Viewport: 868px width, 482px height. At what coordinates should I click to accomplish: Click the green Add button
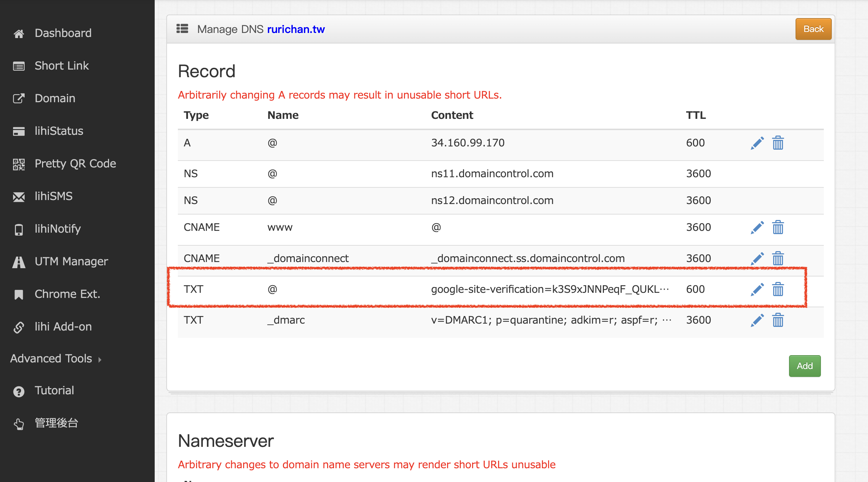804,366
